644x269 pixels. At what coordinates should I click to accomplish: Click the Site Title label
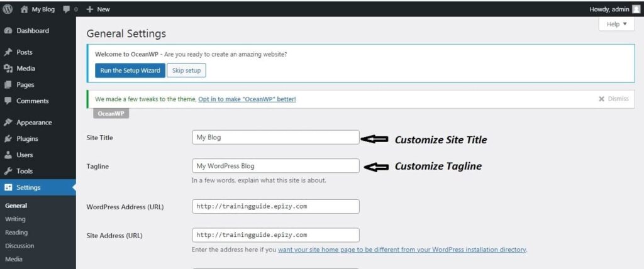click(100, 138)
